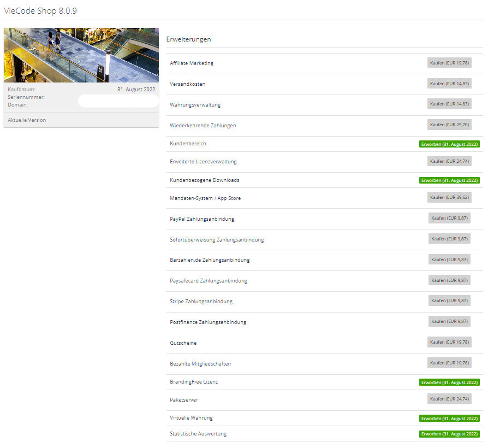Purchase Barzahlen.de Zahlungsanbindung
488x448 pixels.
tap(450, 260)
